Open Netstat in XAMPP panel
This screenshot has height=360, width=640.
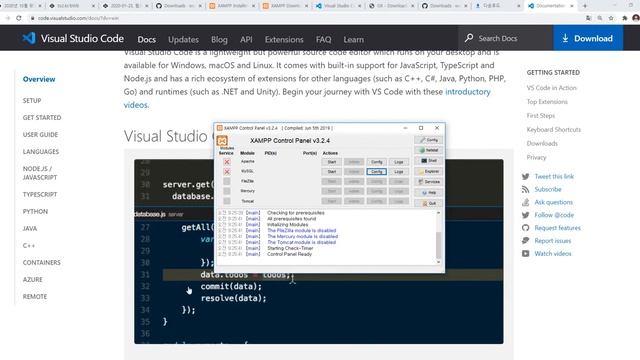click(x=429, y=150)
